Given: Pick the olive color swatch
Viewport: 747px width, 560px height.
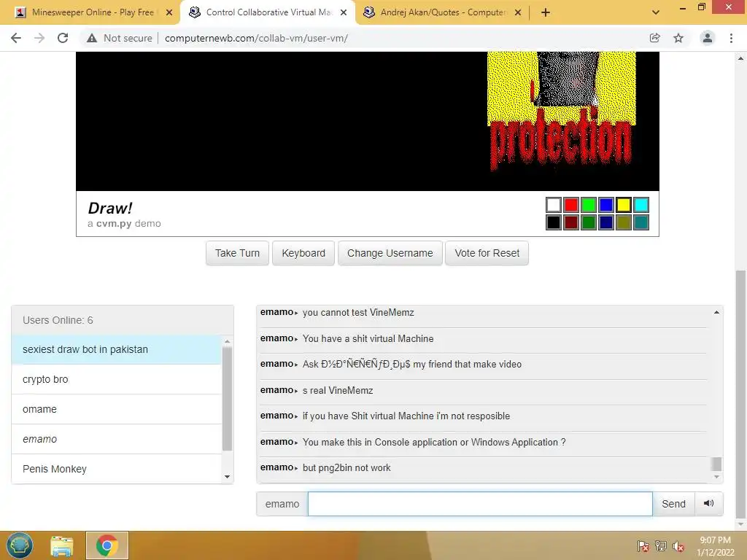Looking at the screenshot, I should pyautogui.click(x=624, y=222).
